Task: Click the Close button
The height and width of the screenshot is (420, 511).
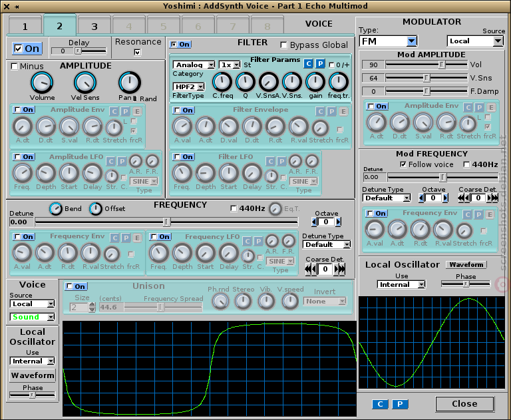Action: (x=464, y=404)
